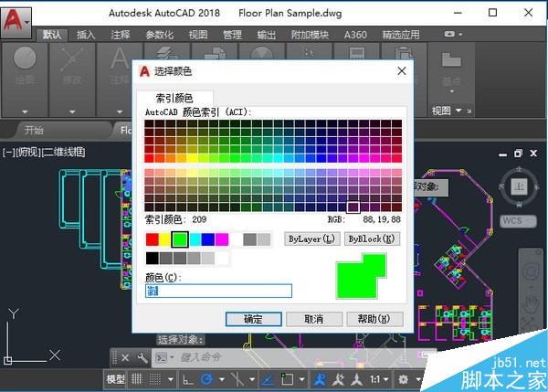Close the command line with X icon
This screenshot has height=392, width=548.
(x=125, y=357)
